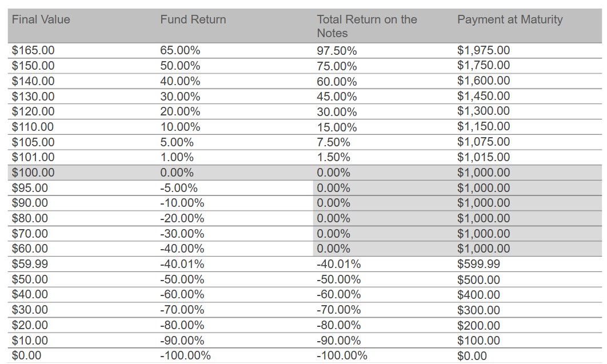Viewport: 607px width, 364px height.
Task: Click the 97.50% total return cell
Action: coord(337,51)
